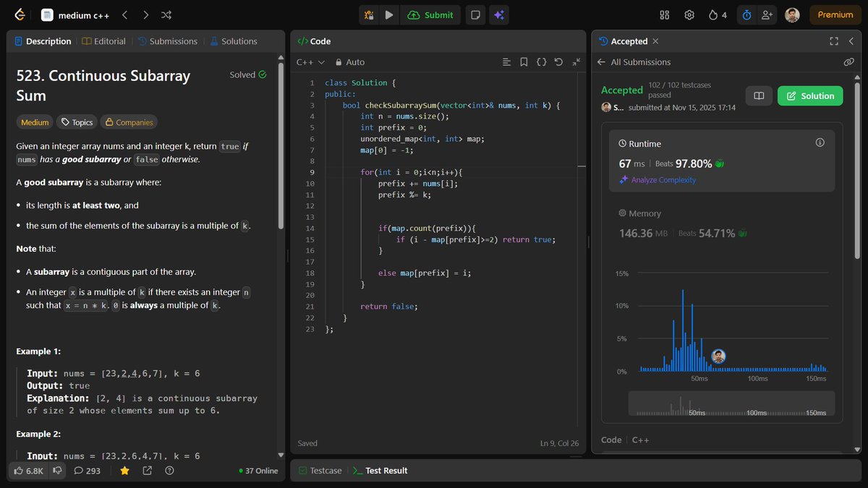Format code with the lines icon
This screenshot has width=868, height=488.
coord(506,62)
